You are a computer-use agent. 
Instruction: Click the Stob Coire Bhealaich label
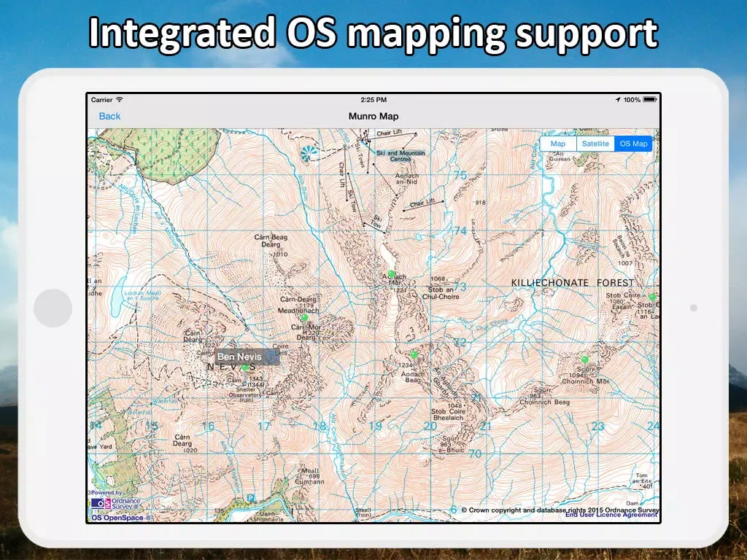point(448,414)
